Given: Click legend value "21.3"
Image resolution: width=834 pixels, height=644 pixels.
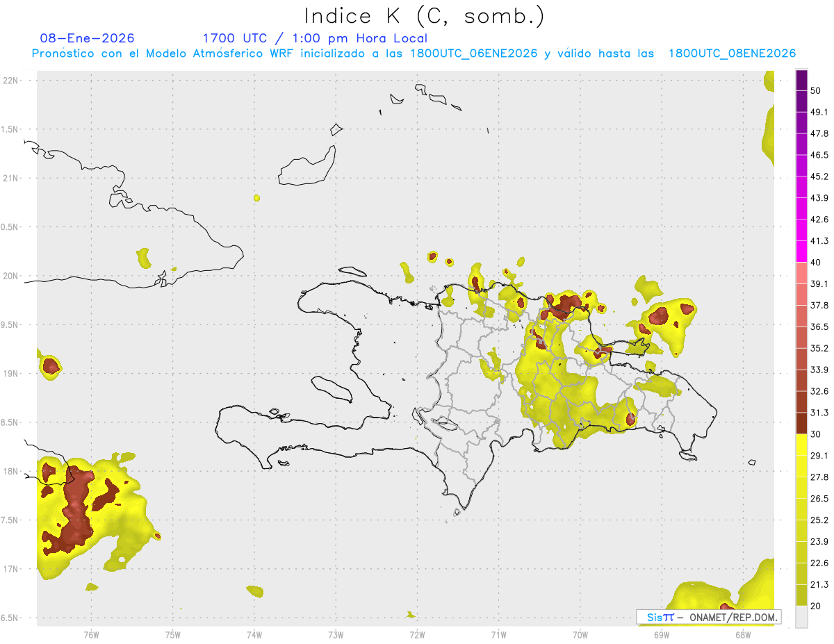Looking at the screenshot, I should pyautogui.click(x=819, y=585).
